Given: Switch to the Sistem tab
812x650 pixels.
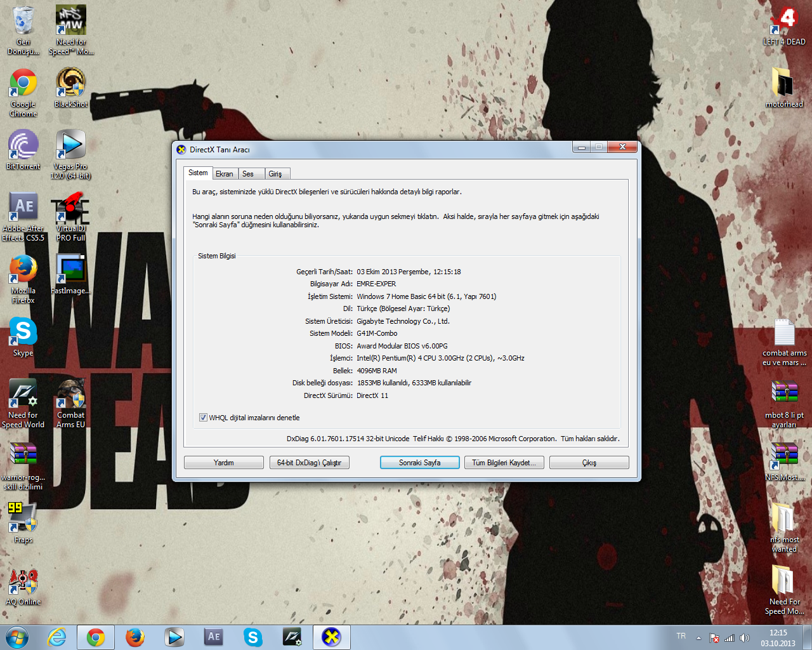Looking at the screenshot, I should (x=198, y=173).
